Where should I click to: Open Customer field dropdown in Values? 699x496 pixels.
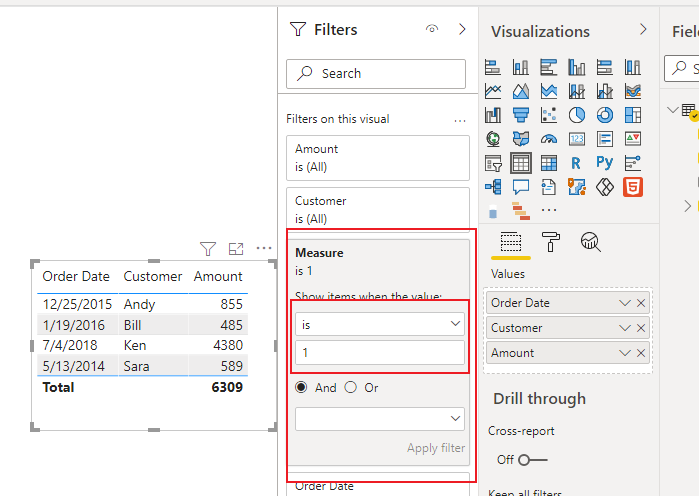pos(625,328)
